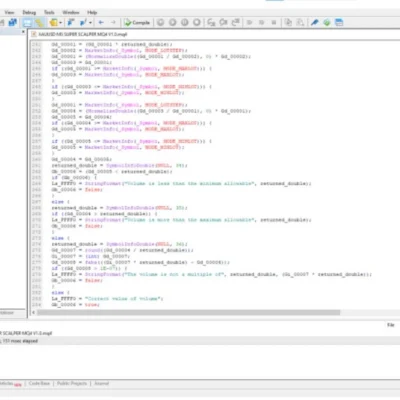Click the first blue bookmark-style toolbar icon
The height and width of the screenshot is (400, 400).
tap(71, 22)
